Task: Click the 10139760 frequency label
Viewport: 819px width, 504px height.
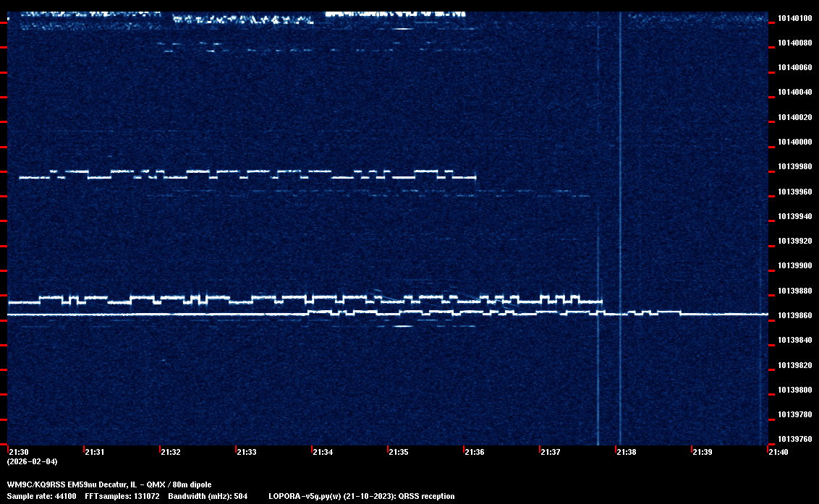Action: point(794,439)
